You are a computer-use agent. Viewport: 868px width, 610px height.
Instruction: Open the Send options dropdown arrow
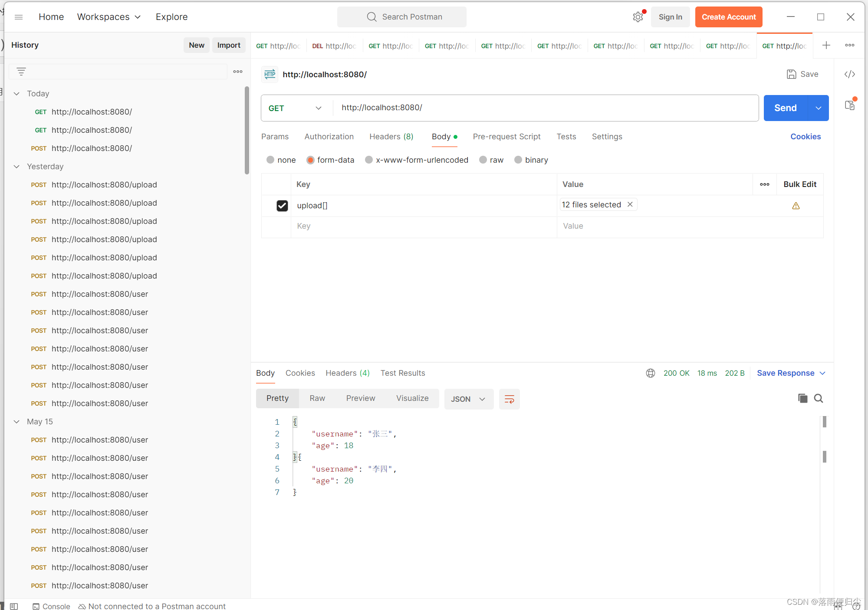(819, 108)
